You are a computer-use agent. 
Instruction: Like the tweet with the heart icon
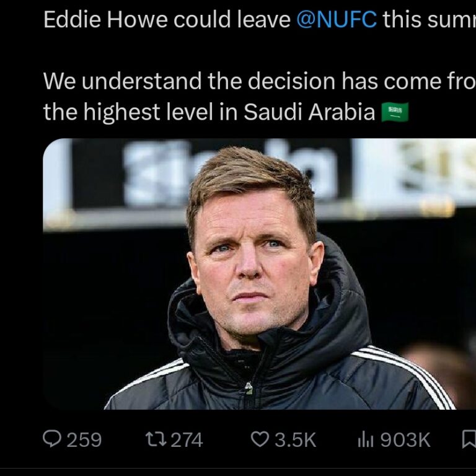tap(259, 439)
